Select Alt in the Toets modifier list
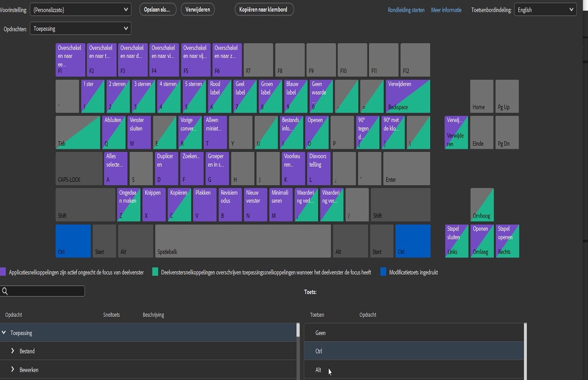This screenshot has height=380, width=588. pyautogui.click(x=414, y=370)
